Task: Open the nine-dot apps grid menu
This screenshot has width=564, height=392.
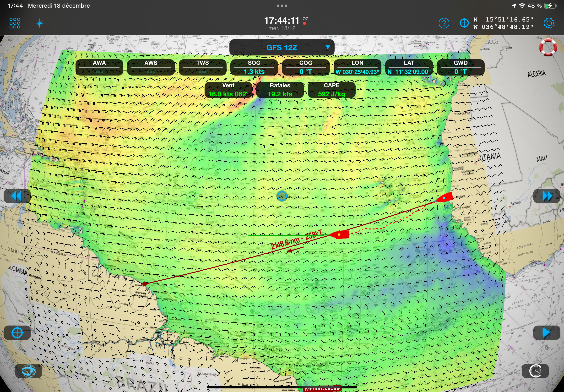Action: click(15, 23)
